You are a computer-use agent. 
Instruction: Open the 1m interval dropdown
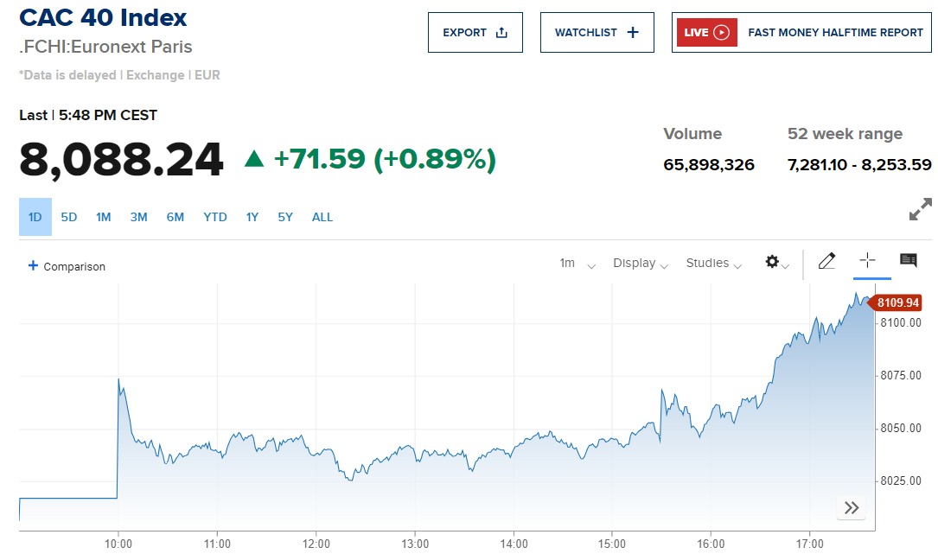577,264
